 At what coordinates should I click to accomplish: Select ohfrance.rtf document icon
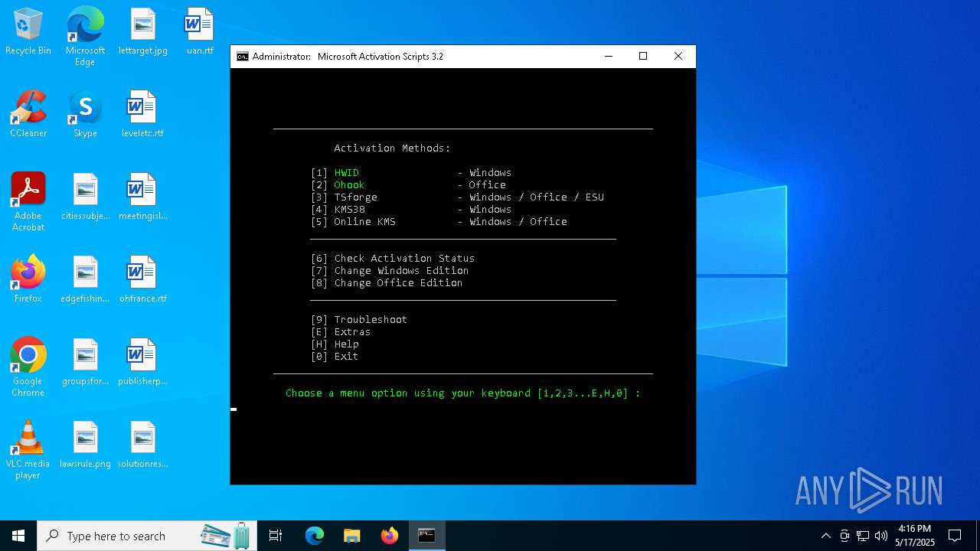(142, 280)
